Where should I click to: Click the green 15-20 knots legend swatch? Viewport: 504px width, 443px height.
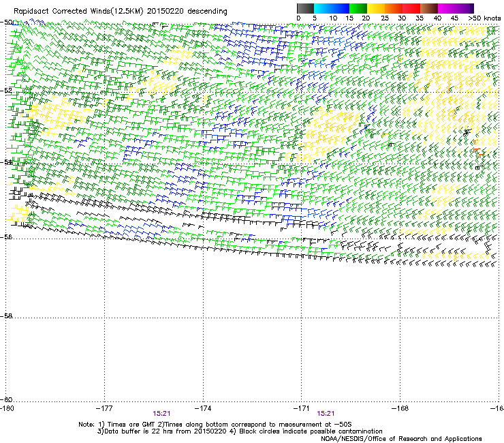[x=358, y=8]
